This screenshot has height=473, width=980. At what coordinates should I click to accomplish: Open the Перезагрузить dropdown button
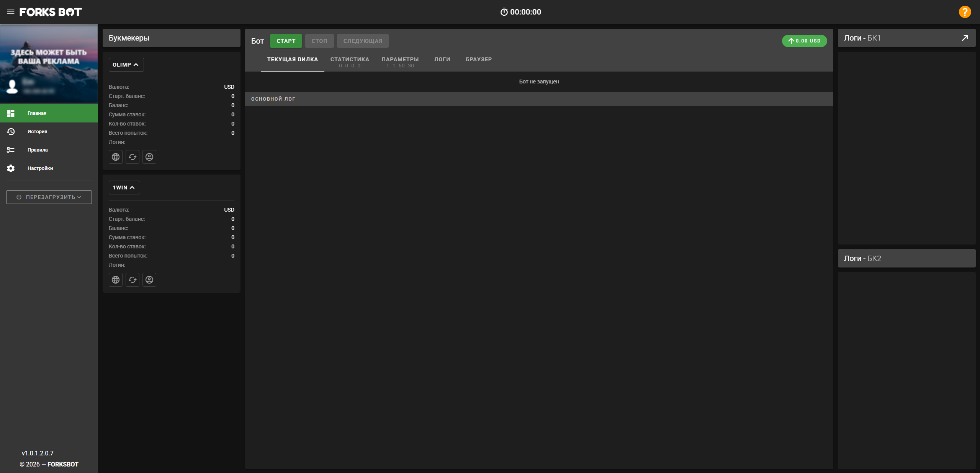49,197
